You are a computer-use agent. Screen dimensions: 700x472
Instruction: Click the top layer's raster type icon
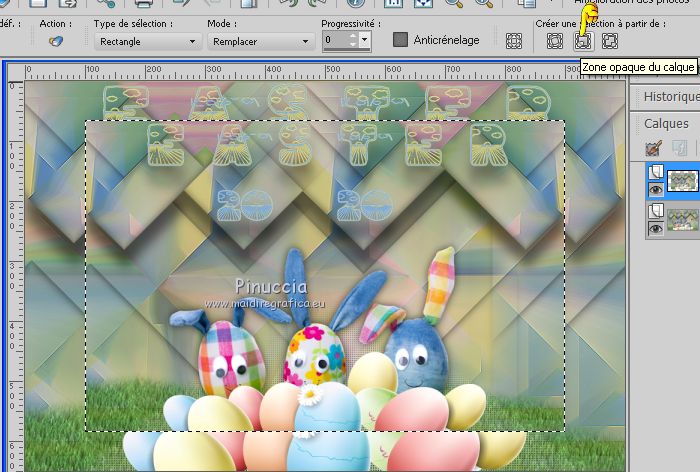[655, 172]
